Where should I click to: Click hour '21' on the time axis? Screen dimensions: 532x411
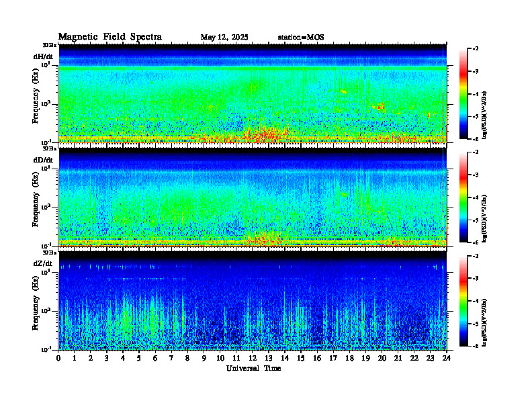point(398,359)
